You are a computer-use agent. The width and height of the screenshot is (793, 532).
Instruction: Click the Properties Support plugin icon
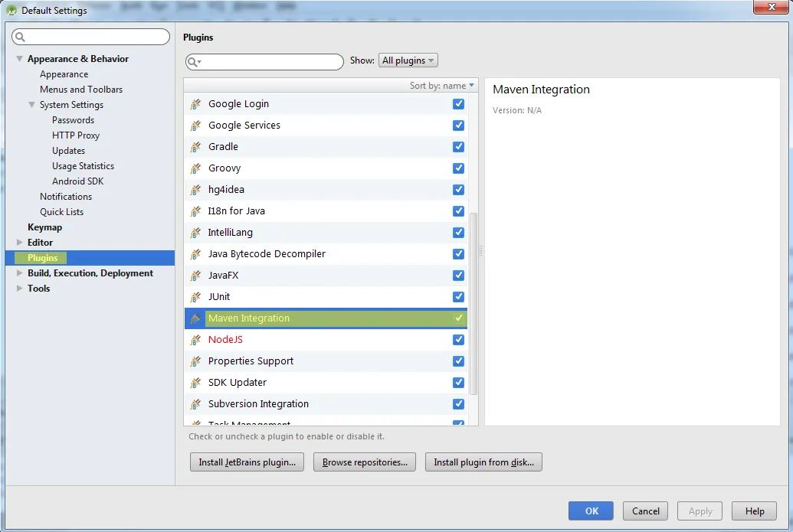pos(195,361)
